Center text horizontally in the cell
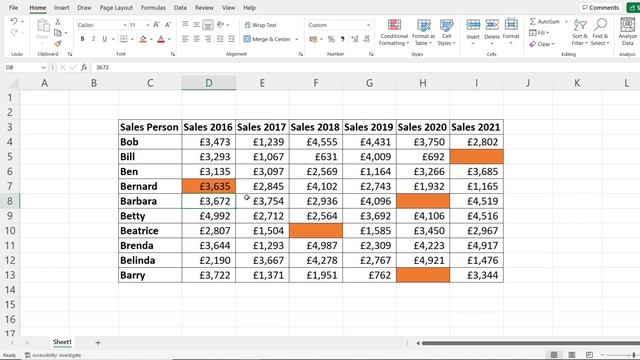 pos(196,39)
